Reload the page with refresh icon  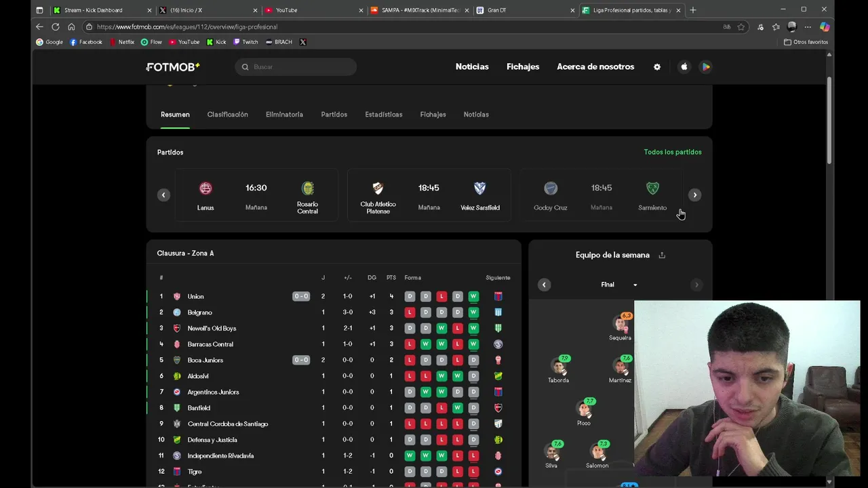(56, 26)
